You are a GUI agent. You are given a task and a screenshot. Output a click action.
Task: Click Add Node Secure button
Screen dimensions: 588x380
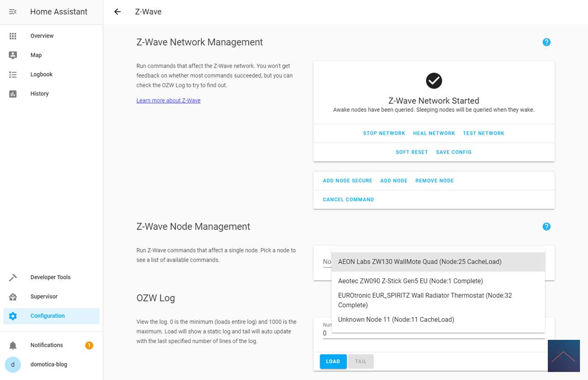[x=347, y=181]
